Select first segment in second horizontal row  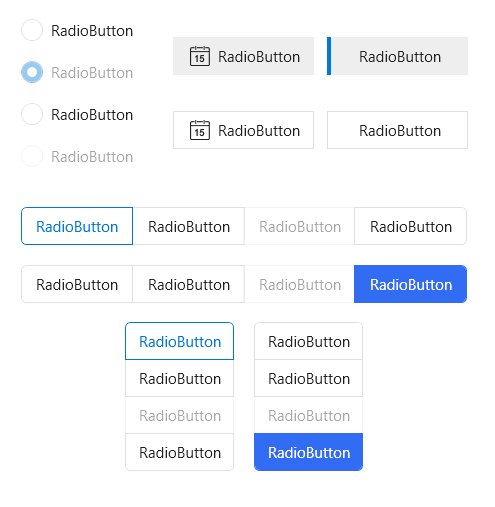pos(77,284)
